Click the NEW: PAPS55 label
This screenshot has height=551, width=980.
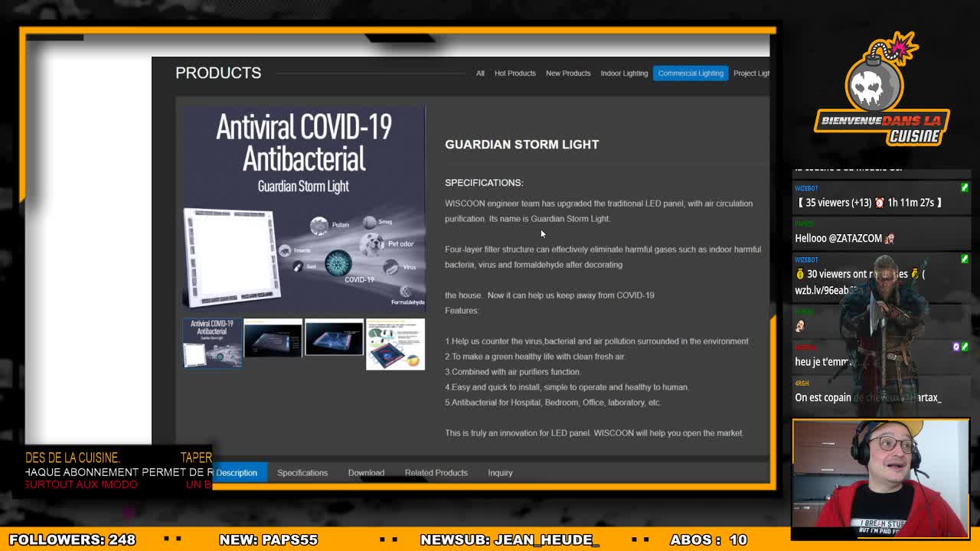pyautogui.click(x=268, y=540)
